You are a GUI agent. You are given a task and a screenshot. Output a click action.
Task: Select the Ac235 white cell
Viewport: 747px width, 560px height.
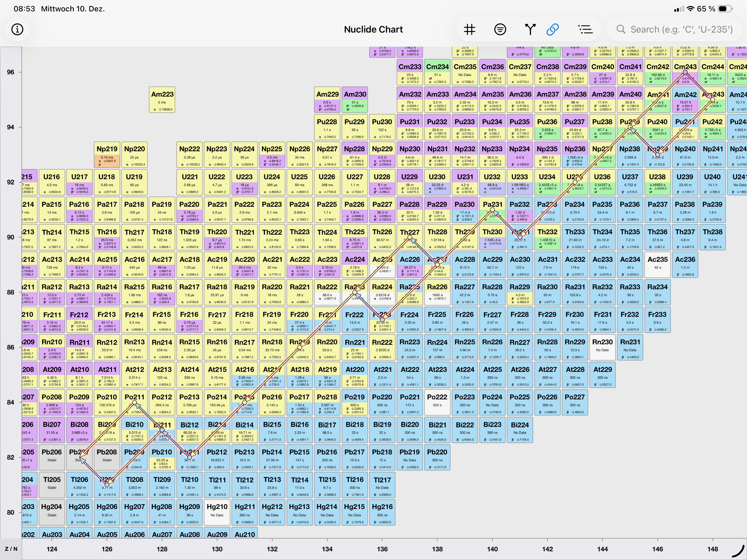pyautogui.click(x=657, y=265)
